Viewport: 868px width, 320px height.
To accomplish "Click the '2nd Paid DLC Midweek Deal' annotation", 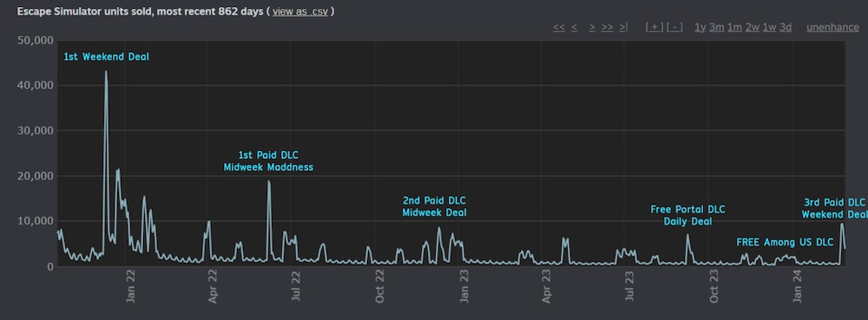I will pyautogui.click(x=435, y=206).
